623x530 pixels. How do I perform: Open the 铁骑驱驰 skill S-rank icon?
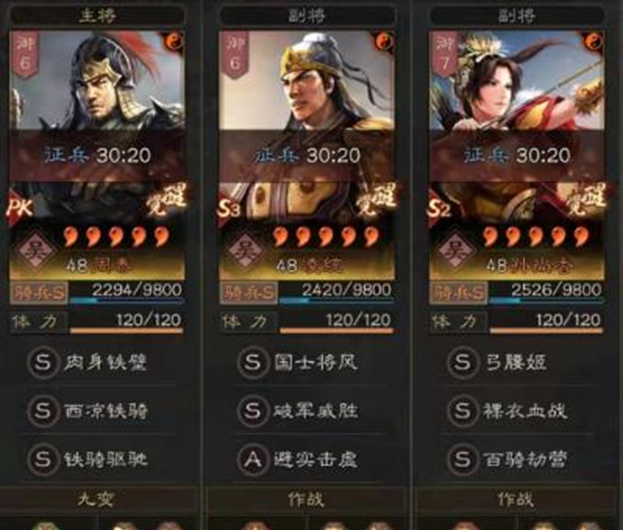43,459
